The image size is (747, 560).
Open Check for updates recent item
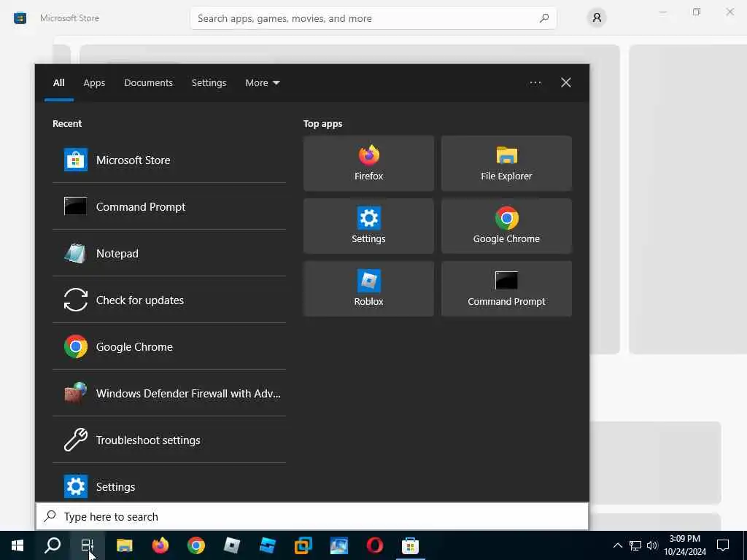169,300
